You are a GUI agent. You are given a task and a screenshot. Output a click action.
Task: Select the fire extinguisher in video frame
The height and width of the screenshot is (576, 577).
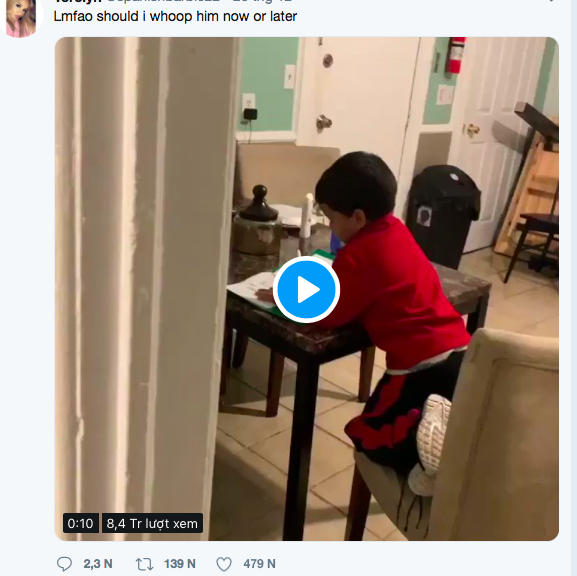click(x=456, y=54)
